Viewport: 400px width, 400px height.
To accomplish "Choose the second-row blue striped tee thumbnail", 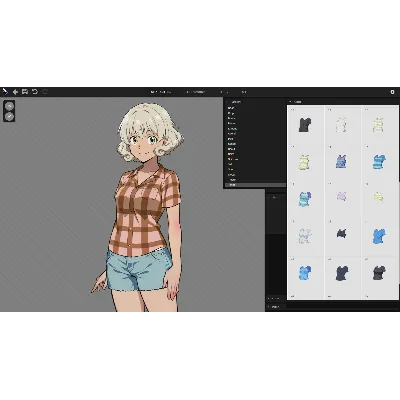I will click(x=379, y=162).
